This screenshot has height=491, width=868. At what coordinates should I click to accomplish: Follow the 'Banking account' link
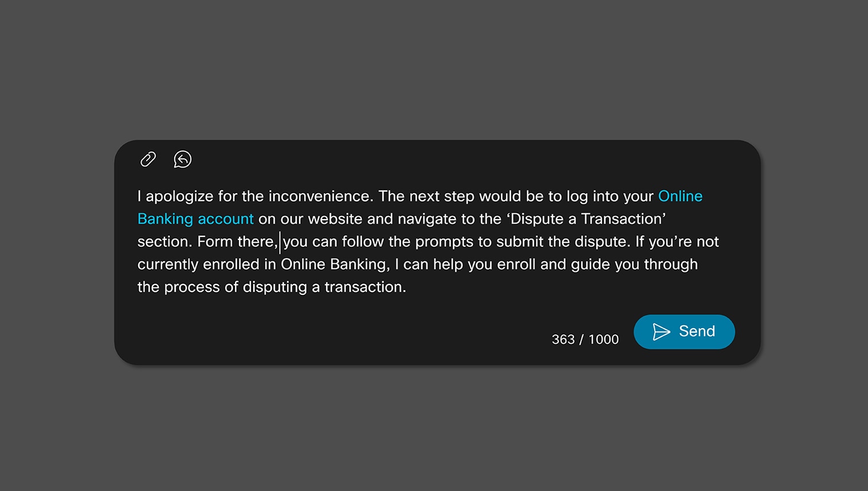tap(196, 219)
